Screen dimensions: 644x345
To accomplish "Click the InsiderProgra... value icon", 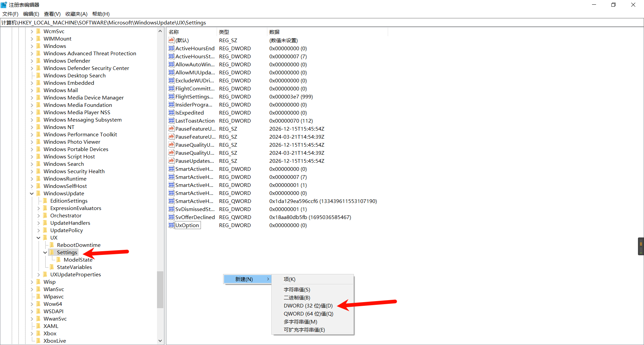I will (171, 105).
